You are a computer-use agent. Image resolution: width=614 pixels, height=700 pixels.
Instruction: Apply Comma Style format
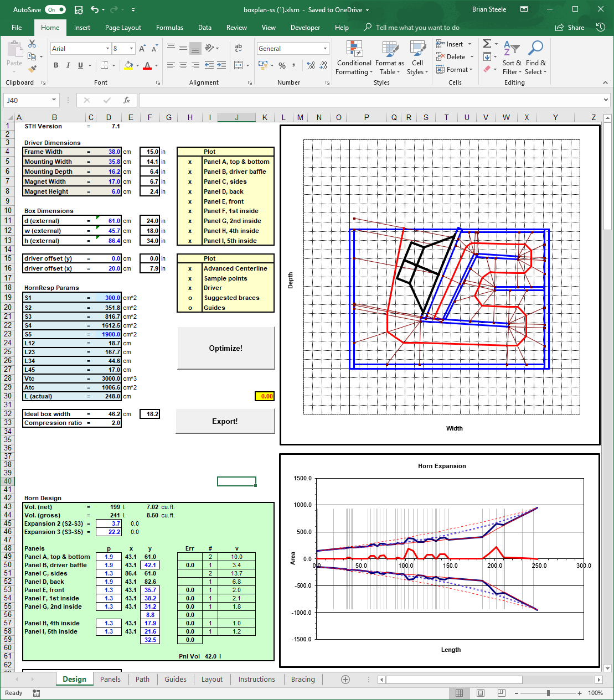coord(294,65)
